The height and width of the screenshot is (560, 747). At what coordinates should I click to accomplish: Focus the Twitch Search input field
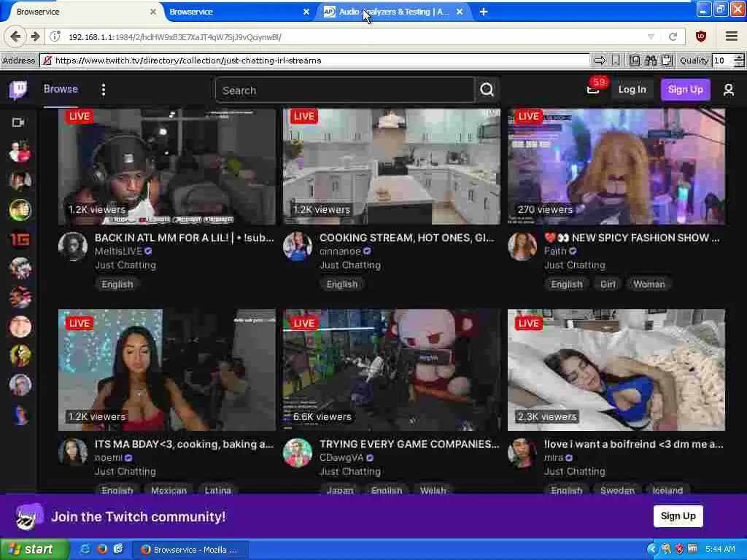click(345, 90)
